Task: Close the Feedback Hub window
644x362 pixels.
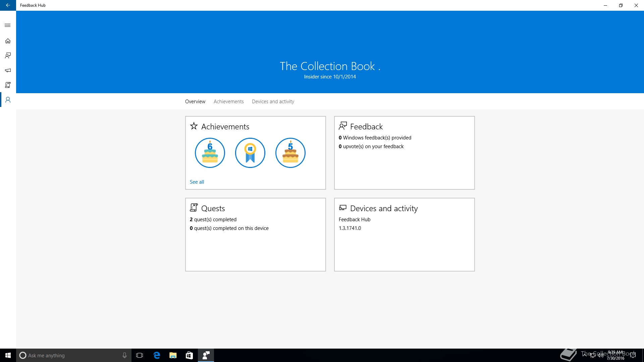Action: 636,5
